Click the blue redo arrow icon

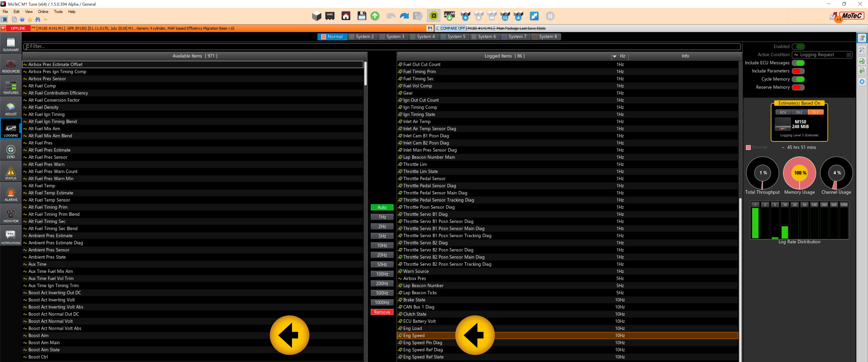pos(404,16)
